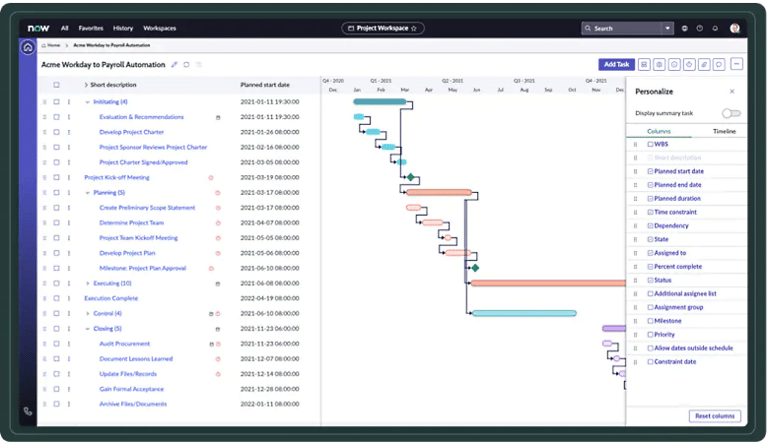Click the speech bubble comments toolbar icon
The image size is (768, 443).
(719, 64)
